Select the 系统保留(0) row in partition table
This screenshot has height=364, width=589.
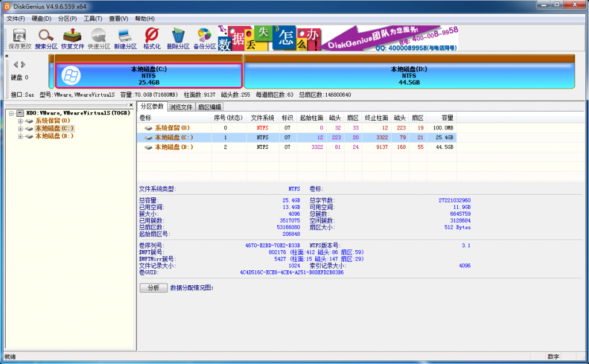297,128
